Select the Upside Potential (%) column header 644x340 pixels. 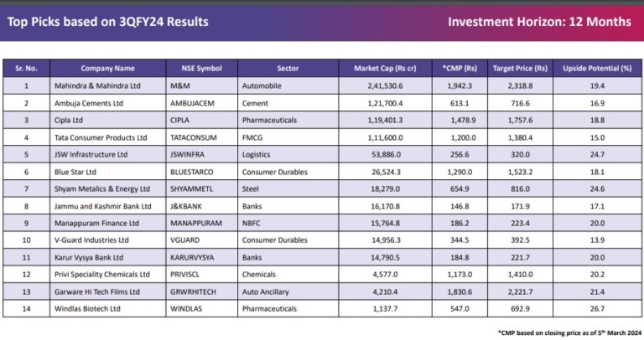pyautogui.click(x=596, y=68)
